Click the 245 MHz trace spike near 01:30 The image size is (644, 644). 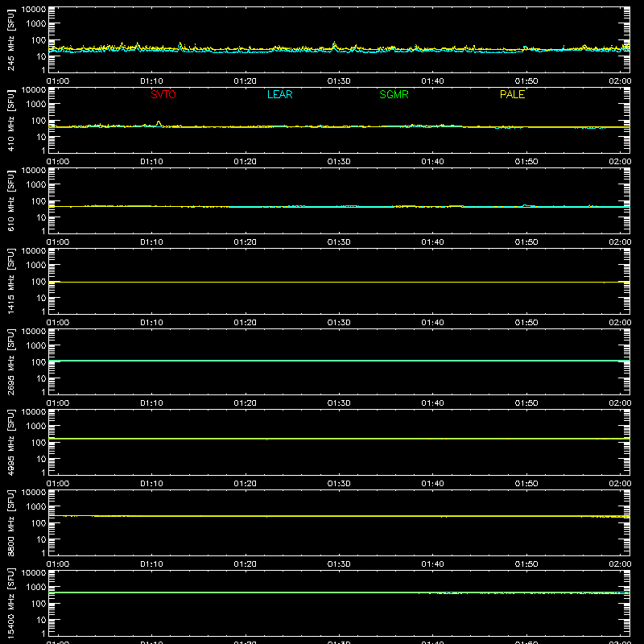coord(334,44)
